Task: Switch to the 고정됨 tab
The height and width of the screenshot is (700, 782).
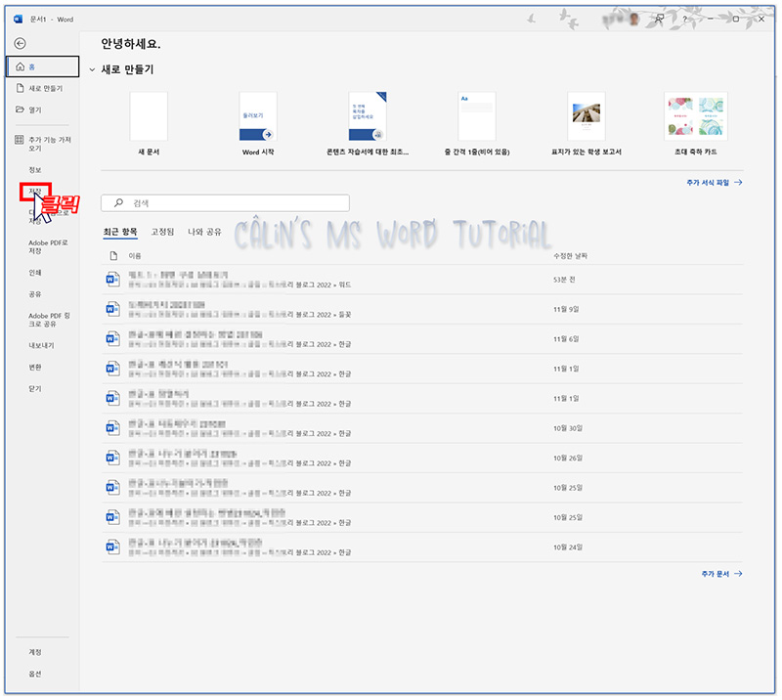Action: click(162, 232)
